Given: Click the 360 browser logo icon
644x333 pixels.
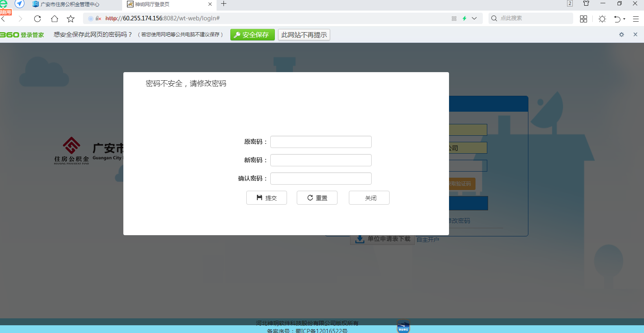Looking at the screenshot, I should point(4,4).
